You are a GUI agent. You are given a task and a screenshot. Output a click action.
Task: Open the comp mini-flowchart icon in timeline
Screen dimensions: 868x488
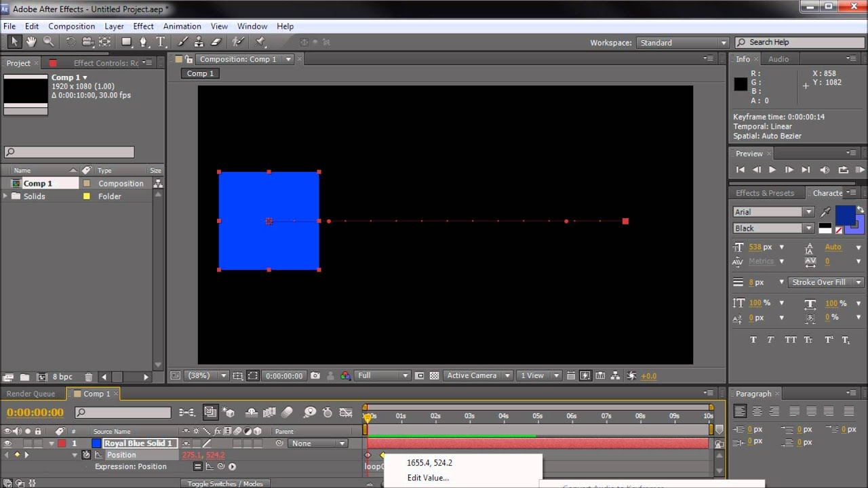pos(186,412)
